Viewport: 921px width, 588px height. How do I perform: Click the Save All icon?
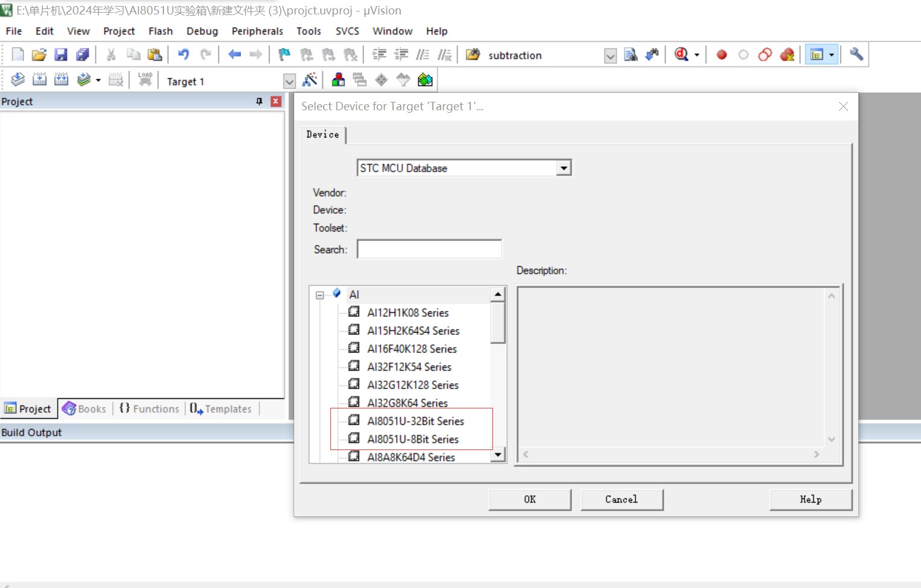point(83,55)
